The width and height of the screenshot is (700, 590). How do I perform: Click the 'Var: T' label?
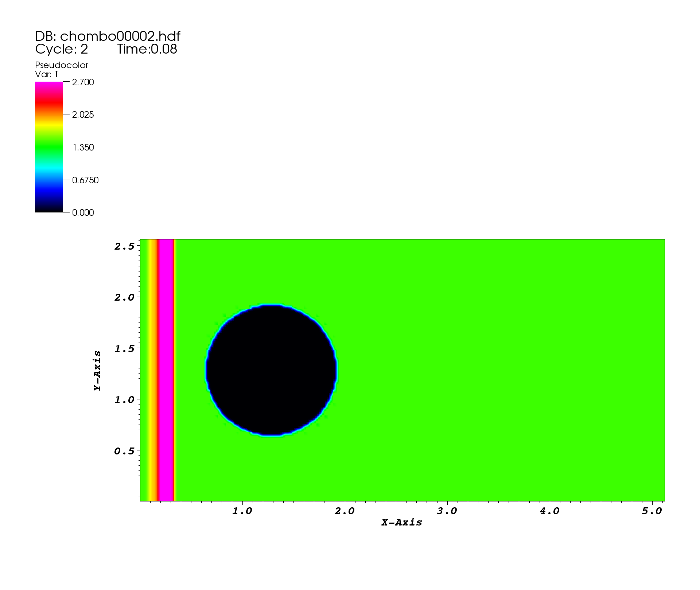click(x=47, y=74)
